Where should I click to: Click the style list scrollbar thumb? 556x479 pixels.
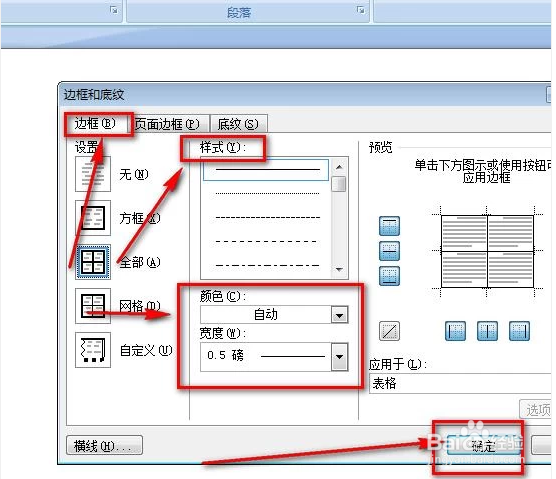339,184
